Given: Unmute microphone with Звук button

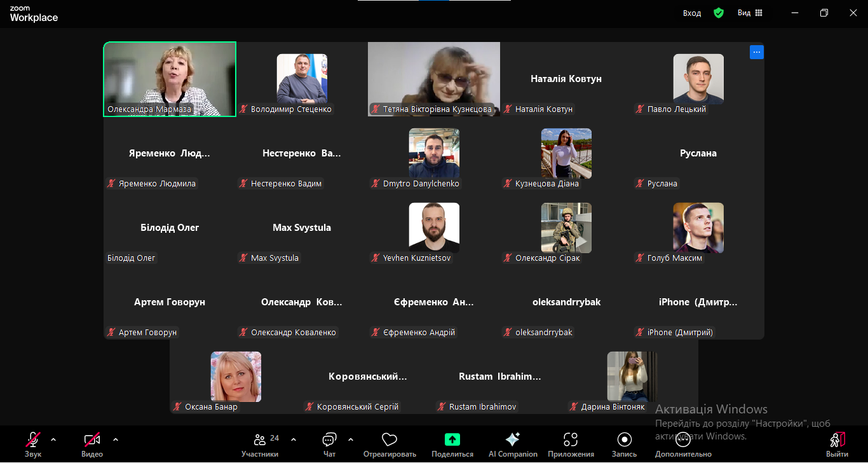Looking at the screenshot, I should (x=33, y=444).
